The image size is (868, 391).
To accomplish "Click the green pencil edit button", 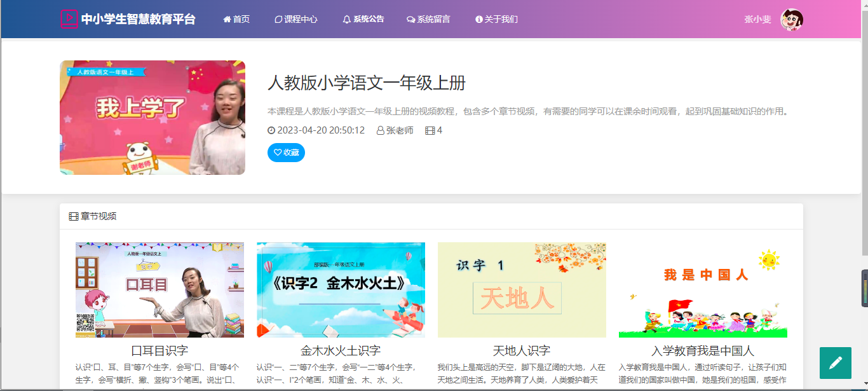I will pyautogui.click(x=836, y=363).
